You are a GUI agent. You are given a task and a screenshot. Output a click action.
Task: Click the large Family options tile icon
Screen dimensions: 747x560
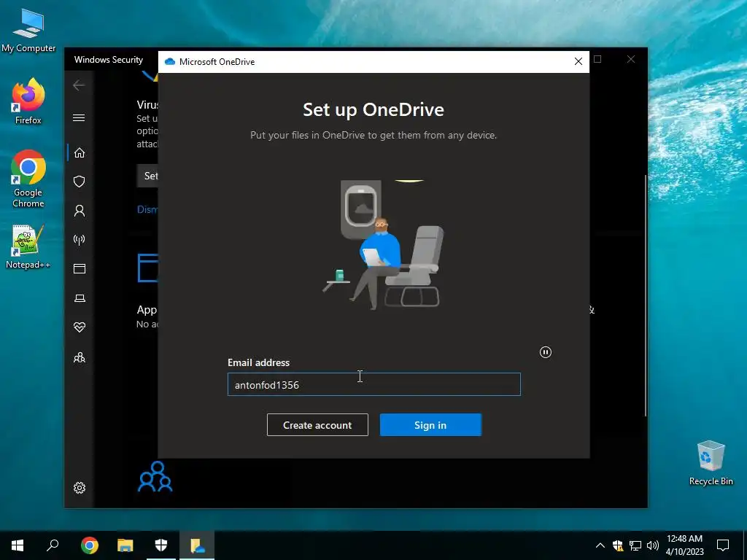(x=155, y=476)
